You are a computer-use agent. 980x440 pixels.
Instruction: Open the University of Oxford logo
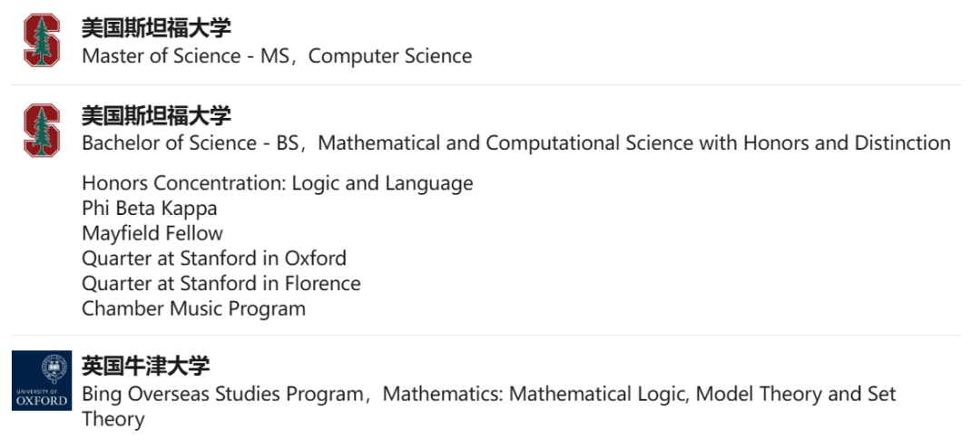coord(42,380)
